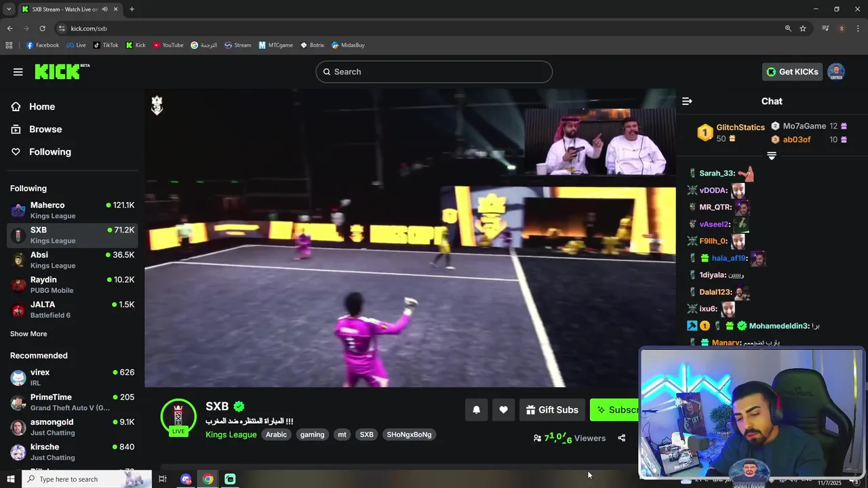Open Maherco's channel in Following list
The image size is (868, 488).
coord(73,210)
